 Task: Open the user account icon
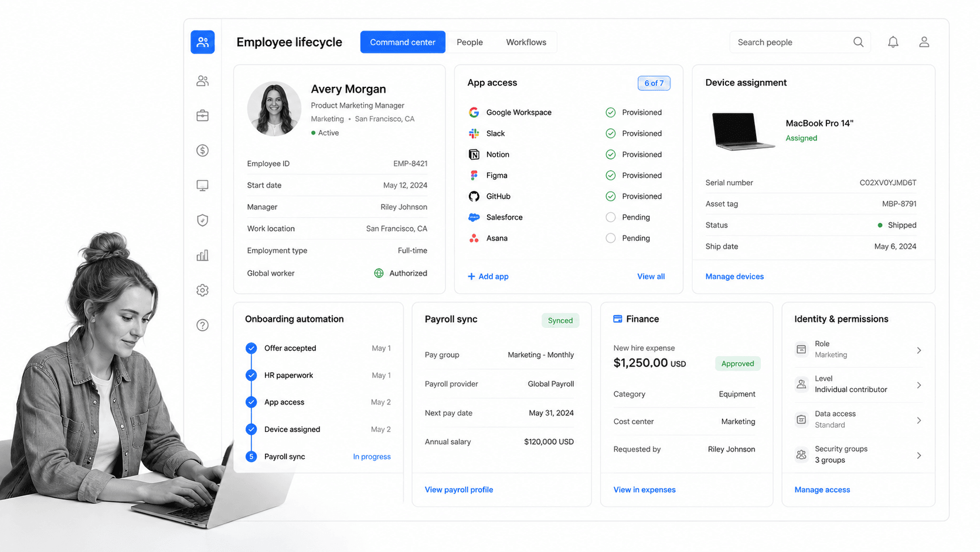[x=924, y=42]
